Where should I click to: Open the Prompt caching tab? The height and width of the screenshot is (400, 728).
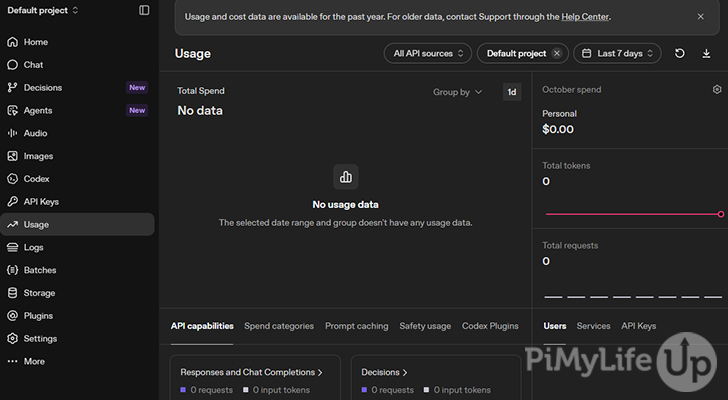357,326
